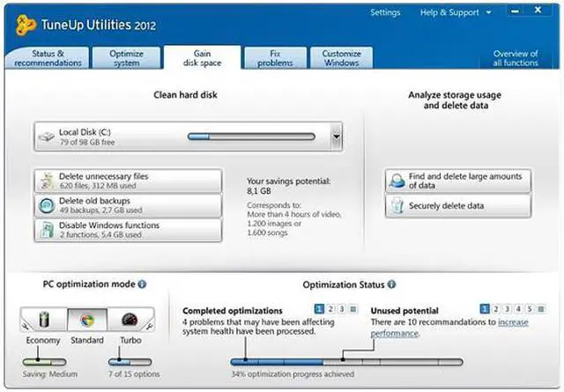Click the Find and delete large data icon
This screenshot has width=564, height=392.
pyautogui.click(x=397, y=181)
